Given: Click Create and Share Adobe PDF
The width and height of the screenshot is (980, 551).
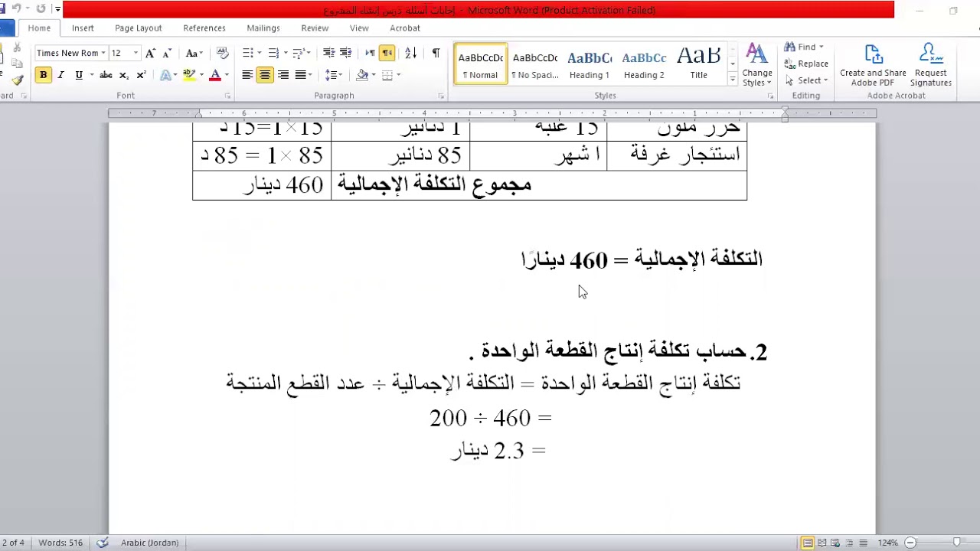Looking at the screenshot, I should [873, 66].
